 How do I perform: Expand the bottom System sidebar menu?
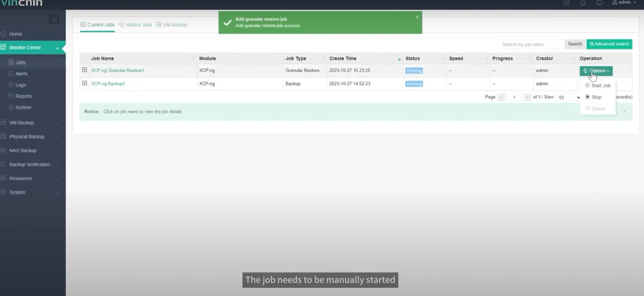click(33, 192)
